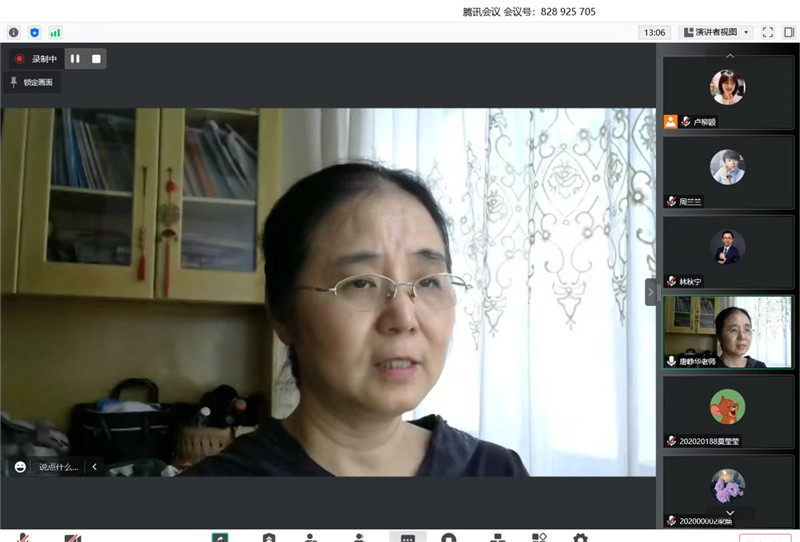The width and height of the screenshot is (800, 542).
Task: Click the 13:06 meeting timer
Action: point(654,32)
